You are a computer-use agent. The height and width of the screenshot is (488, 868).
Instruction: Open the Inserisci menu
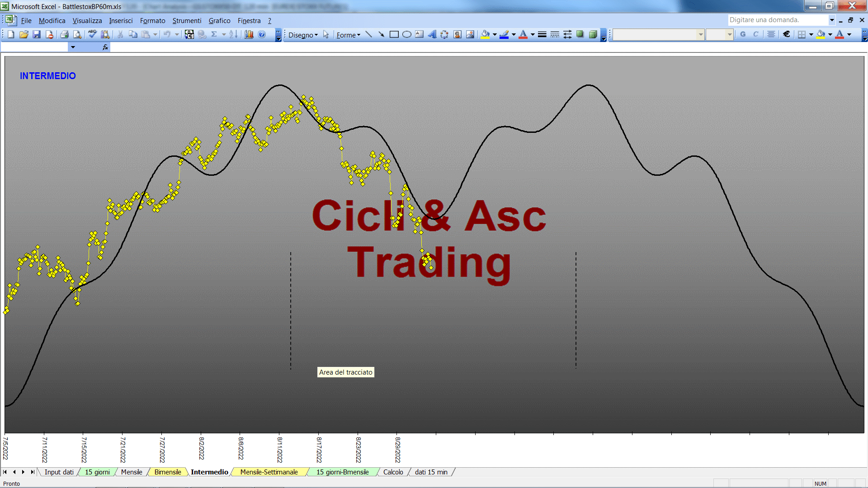121,20
